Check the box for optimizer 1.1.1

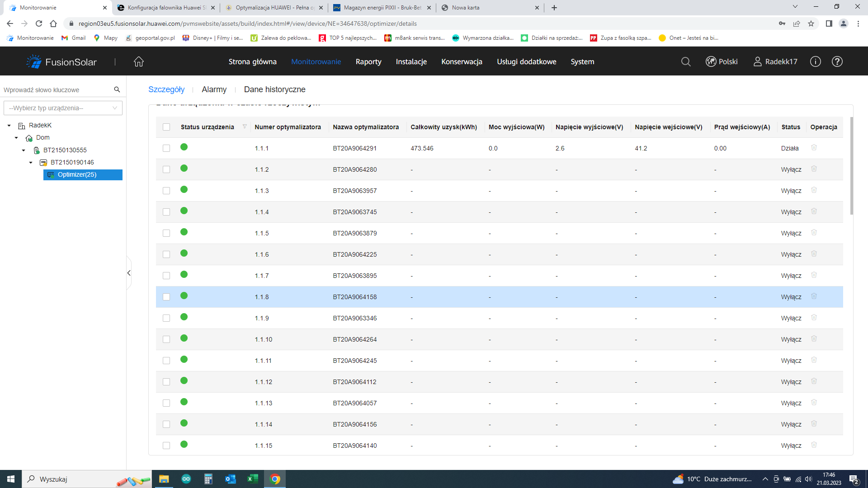166,148
